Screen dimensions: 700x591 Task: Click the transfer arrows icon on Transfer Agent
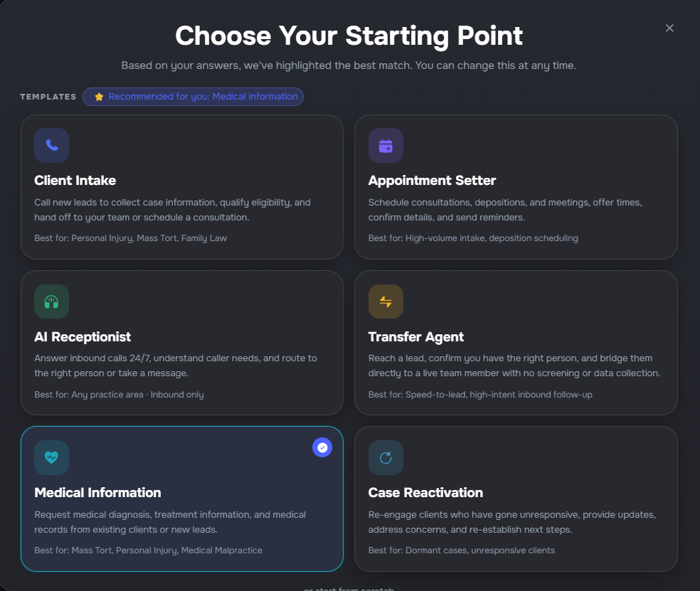pyautogui.click(x=386, y=302)
